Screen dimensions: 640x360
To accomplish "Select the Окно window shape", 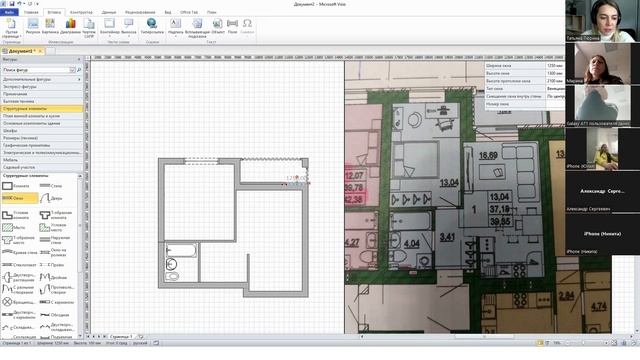I will tap(20, 198).
